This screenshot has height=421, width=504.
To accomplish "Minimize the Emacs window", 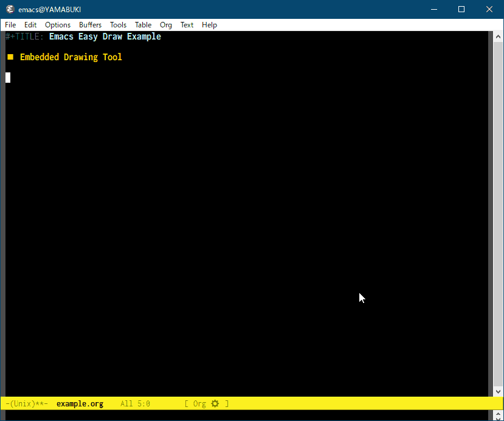I will (x=434, y=9).
